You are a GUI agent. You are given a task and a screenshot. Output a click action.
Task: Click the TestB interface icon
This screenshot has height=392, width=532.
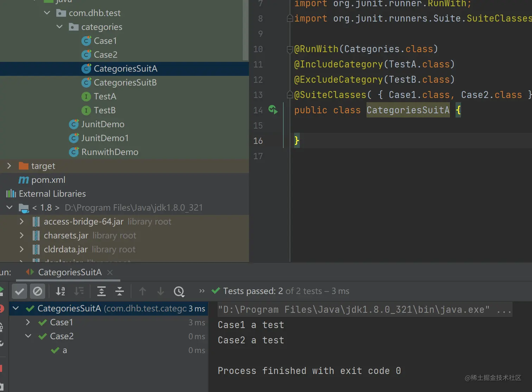click(86, 110)
